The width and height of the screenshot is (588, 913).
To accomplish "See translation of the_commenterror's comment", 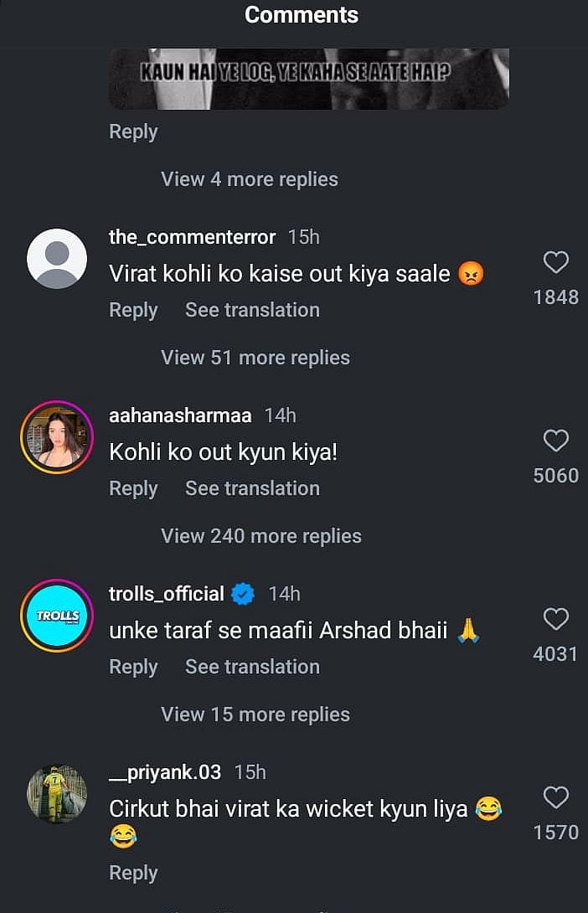I will [252, 310].
